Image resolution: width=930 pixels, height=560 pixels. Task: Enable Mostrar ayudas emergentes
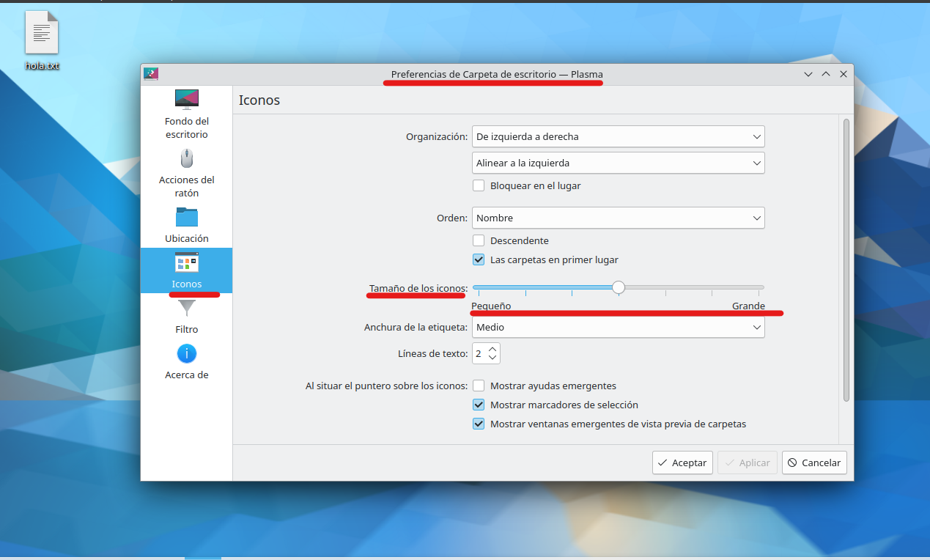tap(479, 386)
